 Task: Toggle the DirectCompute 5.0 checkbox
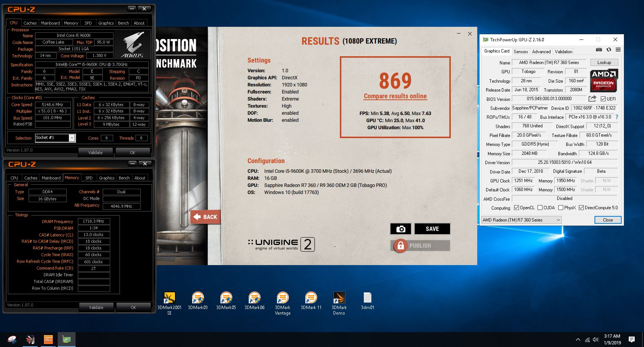coord(581,208)
